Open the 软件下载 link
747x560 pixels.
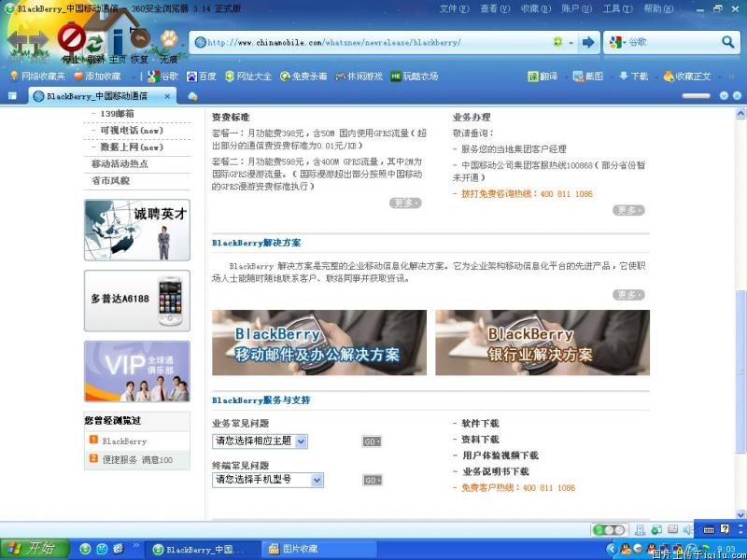tap(480, 423)
